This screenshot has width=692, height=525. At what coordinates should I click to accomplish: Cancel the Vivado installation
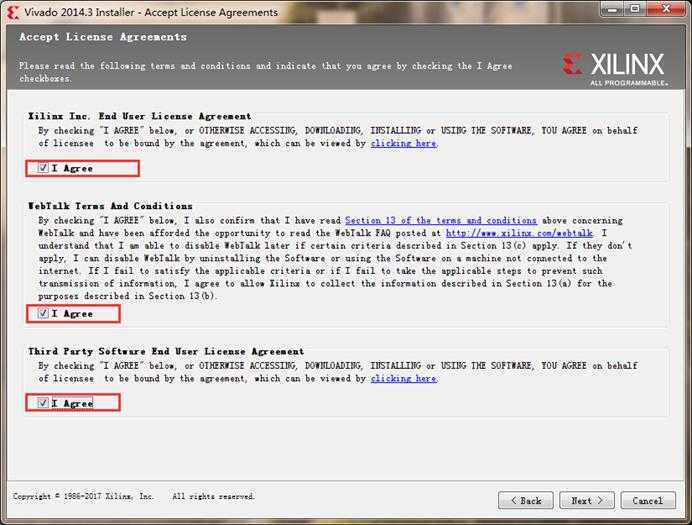(x=648, y=500)
